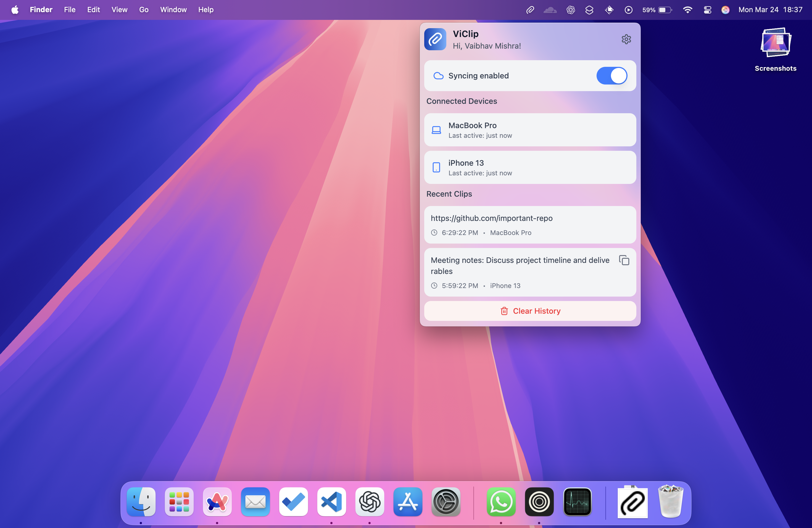
Task: Open the Apple menu
Action: tap(15, 10)
